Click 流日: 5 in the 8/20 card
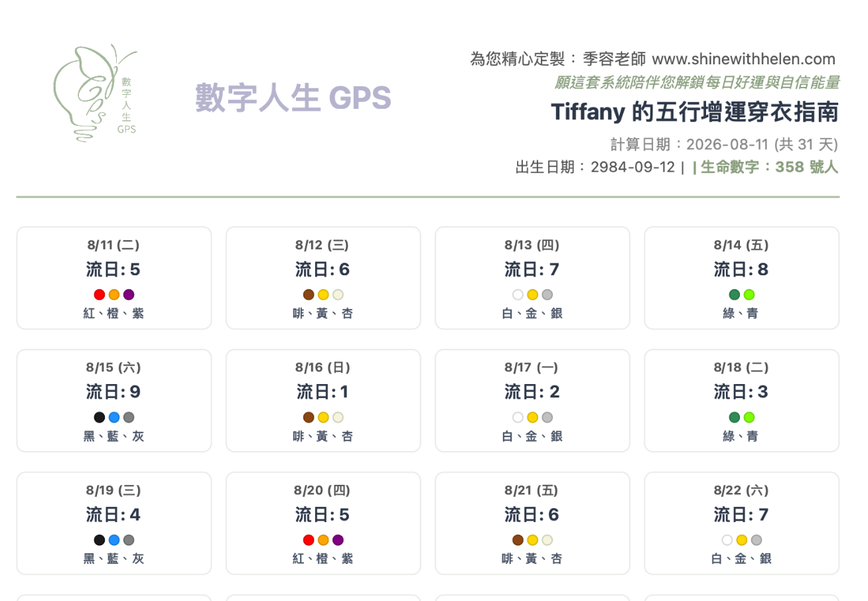 (323, 515)
